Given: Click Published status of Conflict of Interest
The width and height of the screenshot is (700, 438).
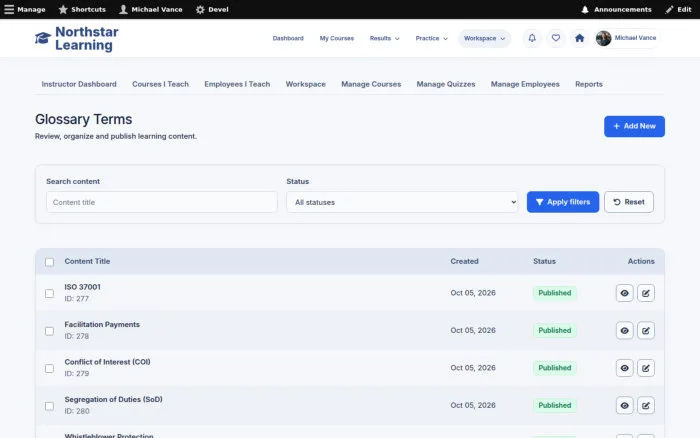Looking at the screenshot, I should [x=554, y=368].
